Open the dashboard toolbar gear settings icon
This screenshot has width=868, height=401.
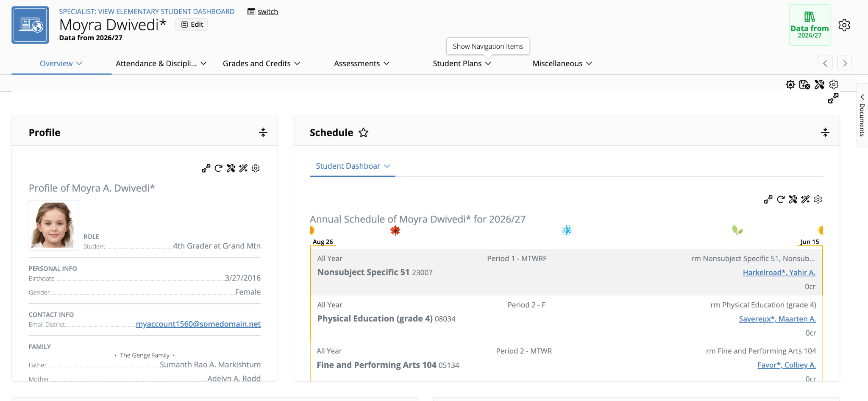click(834, 84)
